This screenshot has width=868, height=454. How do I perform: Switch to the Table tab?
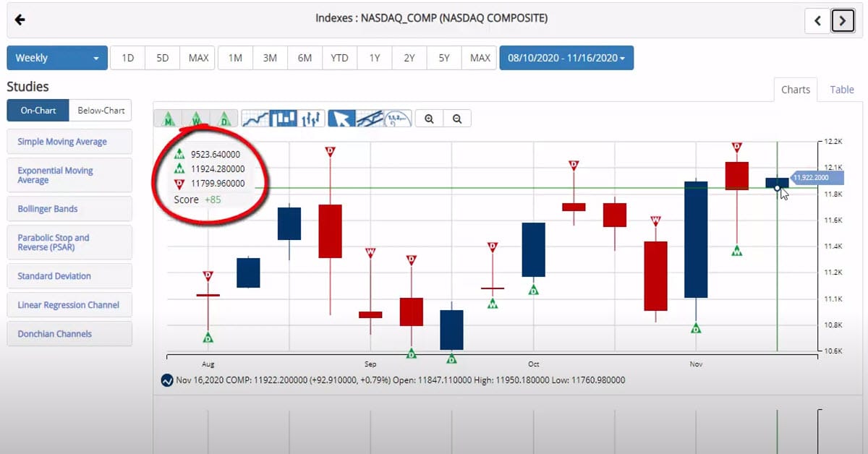841,90
